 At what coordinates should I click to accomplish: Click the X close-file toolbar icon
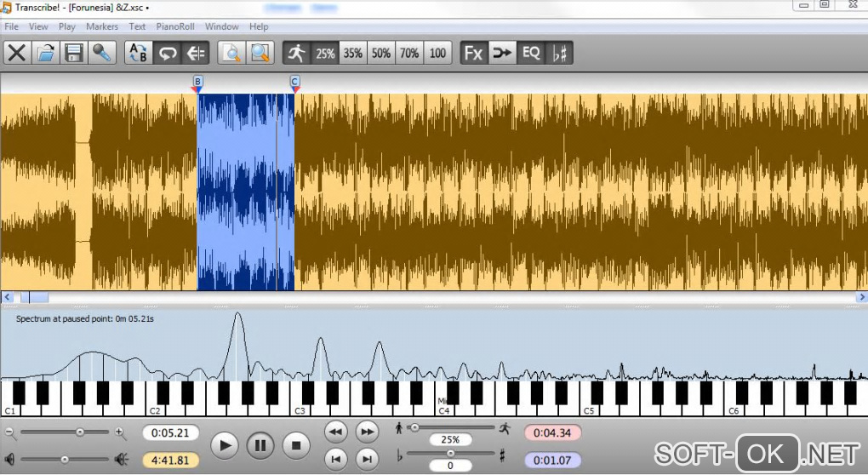tap(17, 53)
